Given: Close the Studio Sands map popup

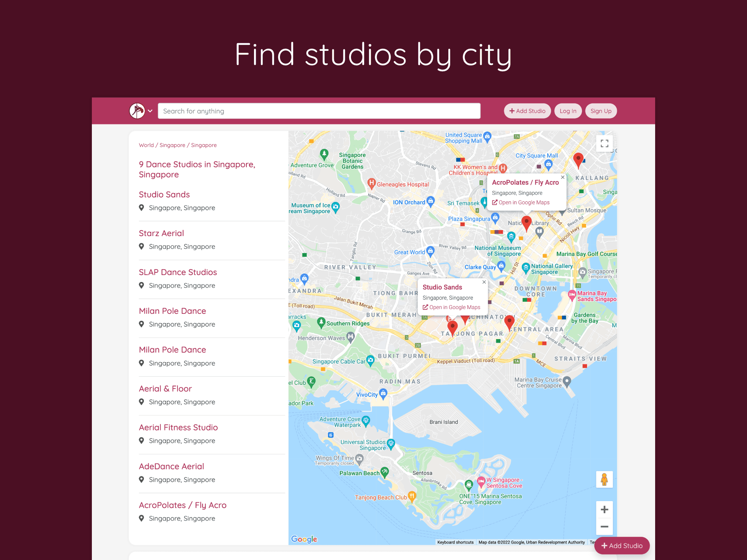Looking at the screenshot, I should tap(484, 282).
